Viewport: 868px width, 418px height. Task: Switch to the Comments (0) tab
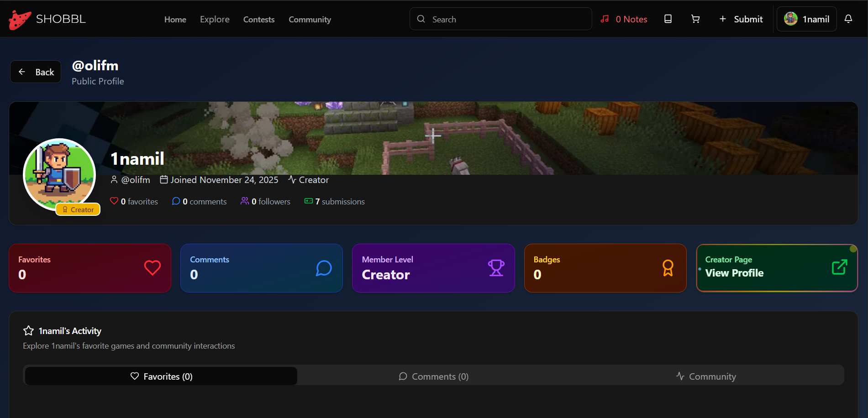click(433, 376)
